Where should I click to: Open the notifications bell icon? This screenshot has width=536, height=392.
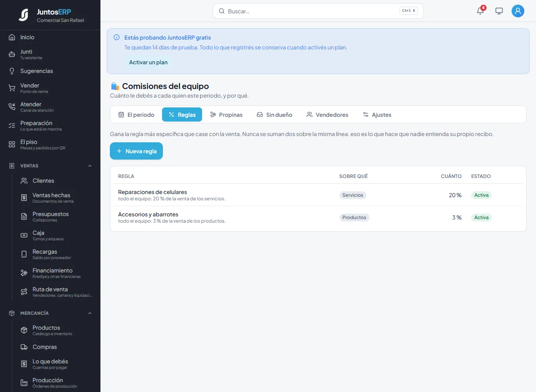(x=480, y=11)
